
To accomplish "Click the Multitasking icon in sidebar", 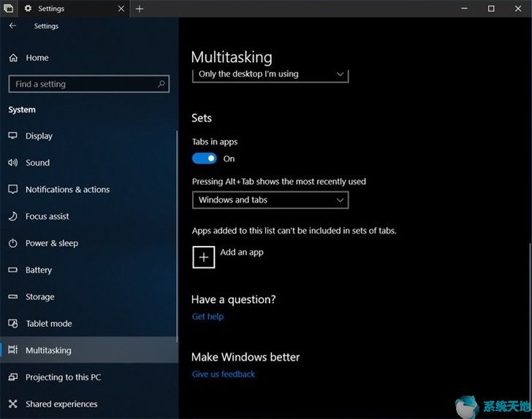I will coord(13,350).
